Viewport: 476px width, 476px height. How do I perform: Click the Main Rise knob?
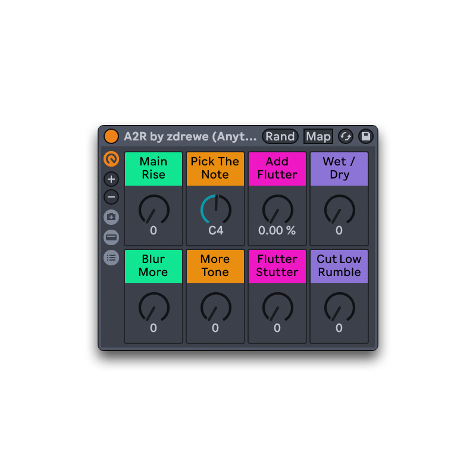154,210
